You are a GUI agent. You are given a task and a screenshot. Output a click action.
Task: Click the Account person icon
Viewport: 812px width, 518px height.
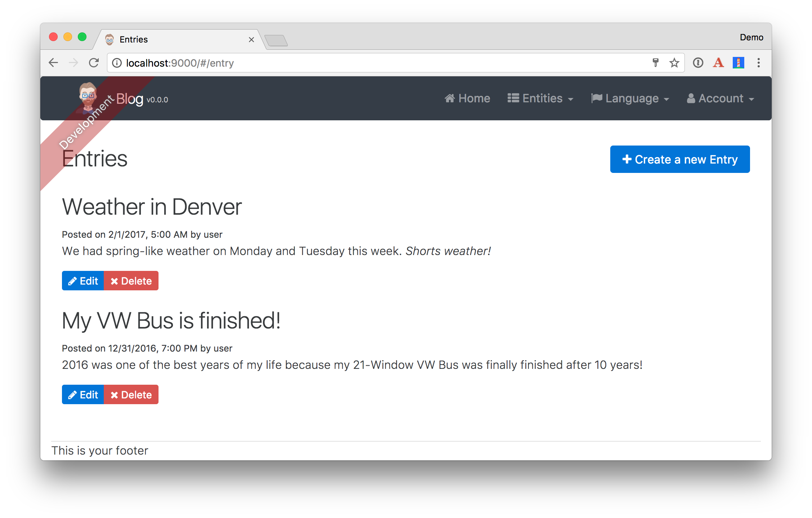point(688,98)
